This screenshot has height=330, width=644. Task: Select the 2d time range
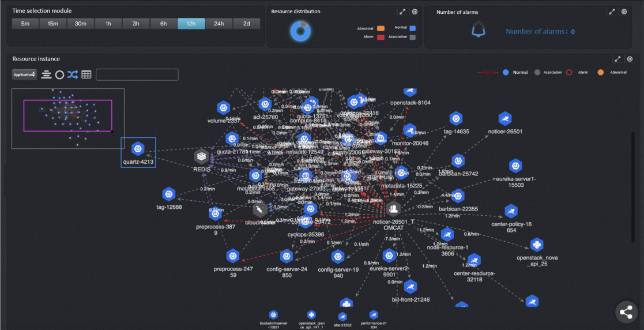tap(246, 24)
